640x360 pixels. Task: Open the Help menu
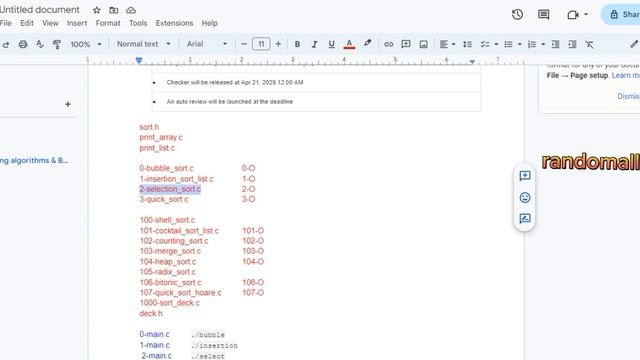tap(209, 23)
